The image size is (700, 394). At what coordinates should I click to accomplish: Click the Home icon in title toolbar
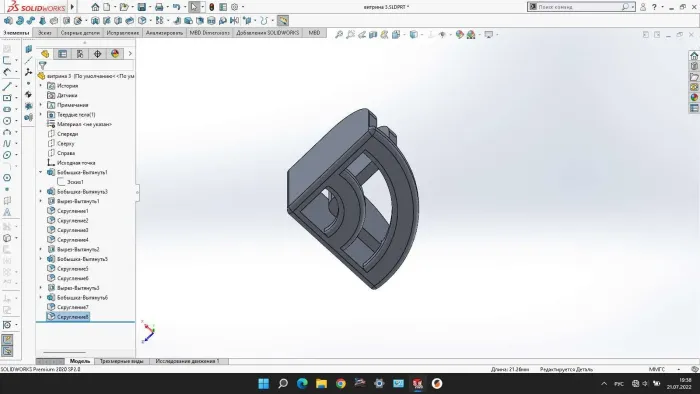point(95,7)
